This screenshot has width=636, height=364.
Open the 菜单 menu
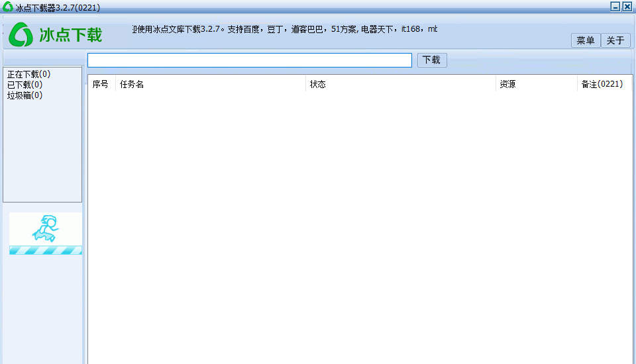(585, 40)
